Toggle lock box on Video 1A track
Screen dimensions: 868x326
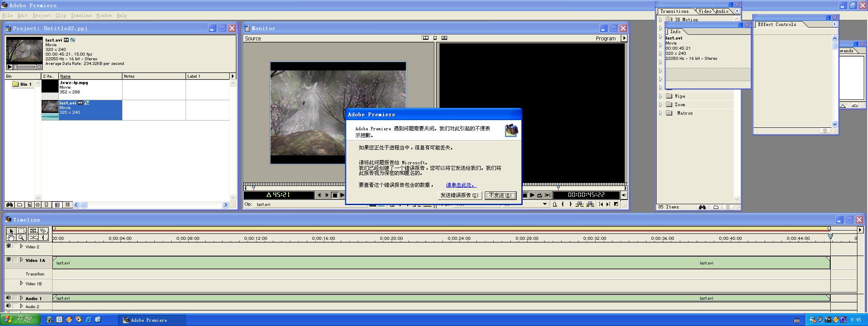point(16,260)
